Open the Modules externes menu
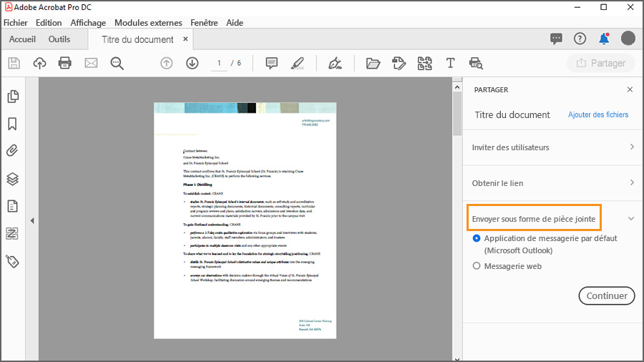 pyautogui.click(x=148, y=23)
